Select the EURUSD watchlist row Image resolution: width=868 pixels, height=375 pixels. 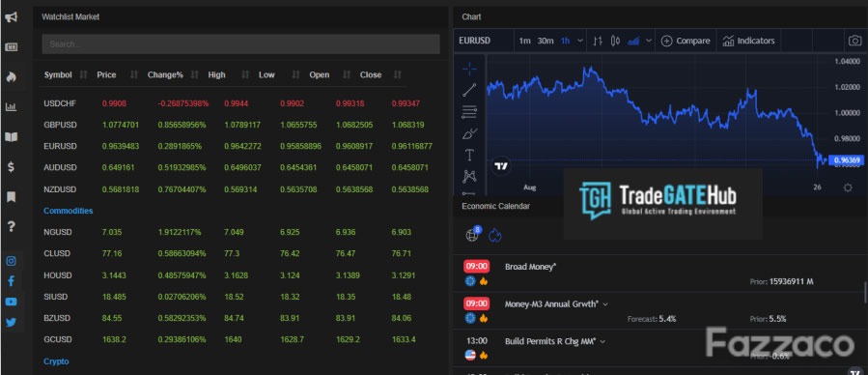pyautogui.click(x=238, y=146)
